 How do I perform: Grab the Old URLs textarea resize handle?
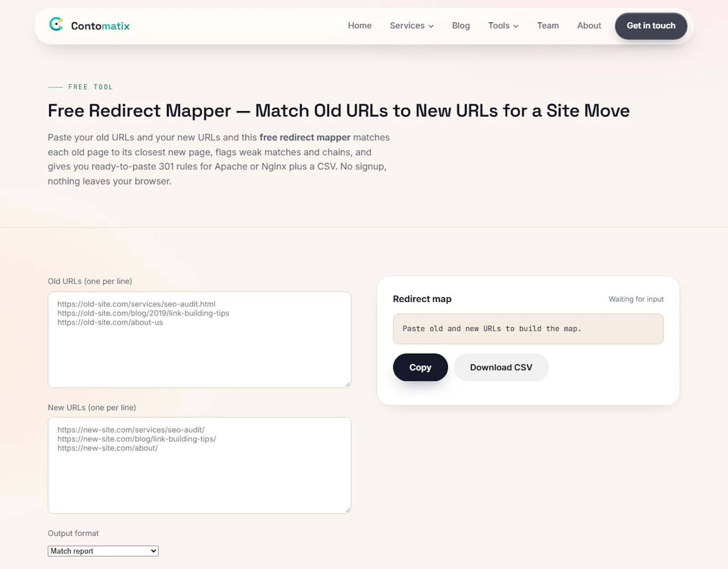point(348,385)
